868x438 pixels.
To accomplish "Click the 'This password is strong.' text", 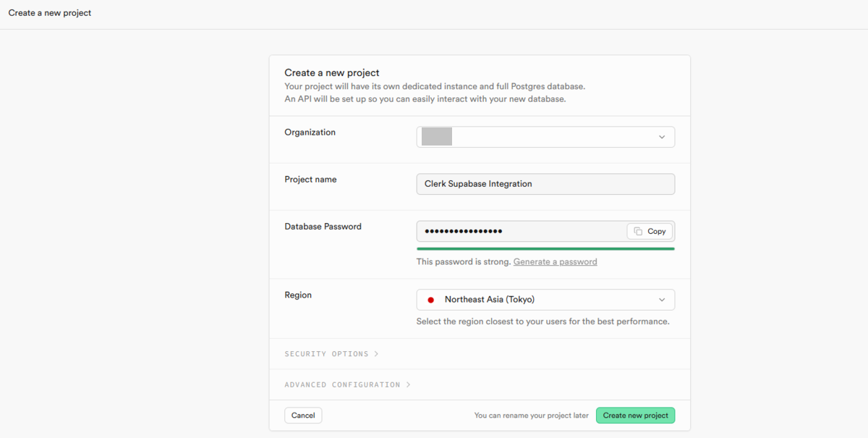I will point(464,261).
